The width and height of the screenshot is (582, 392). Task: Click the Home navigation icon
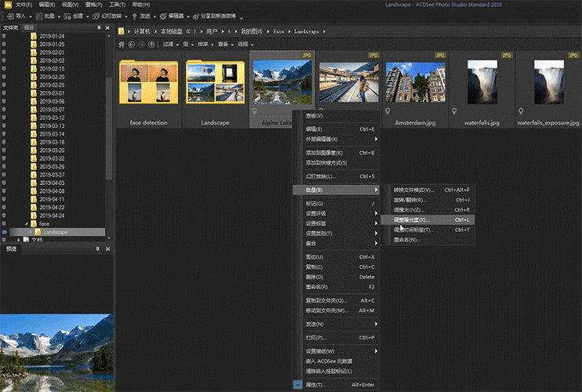[122, 45]
